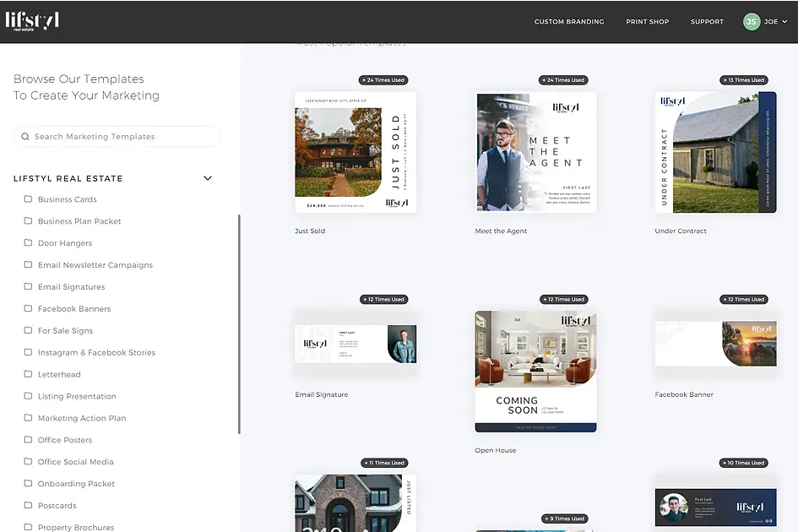Click the sidebar vertical scrollbar
The height and width of the screenshot is (532, 798).
point(239,324)
